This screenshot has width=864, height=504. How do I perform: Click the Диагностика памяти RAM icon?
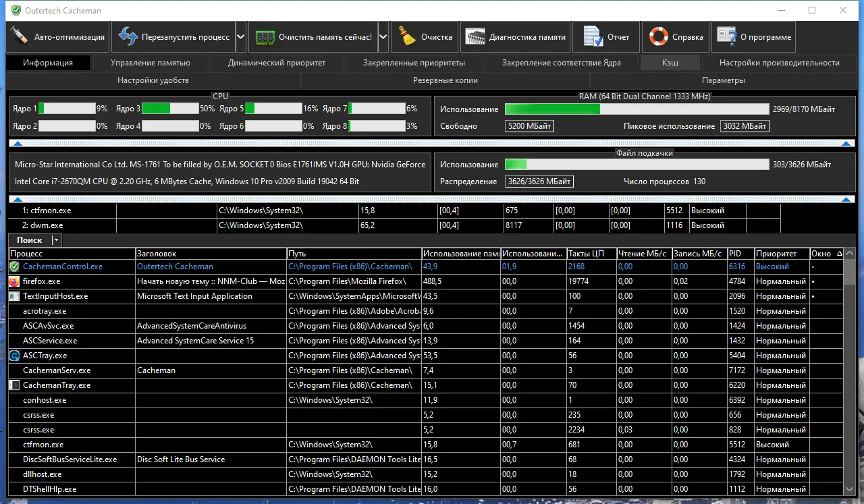point(476,37)
